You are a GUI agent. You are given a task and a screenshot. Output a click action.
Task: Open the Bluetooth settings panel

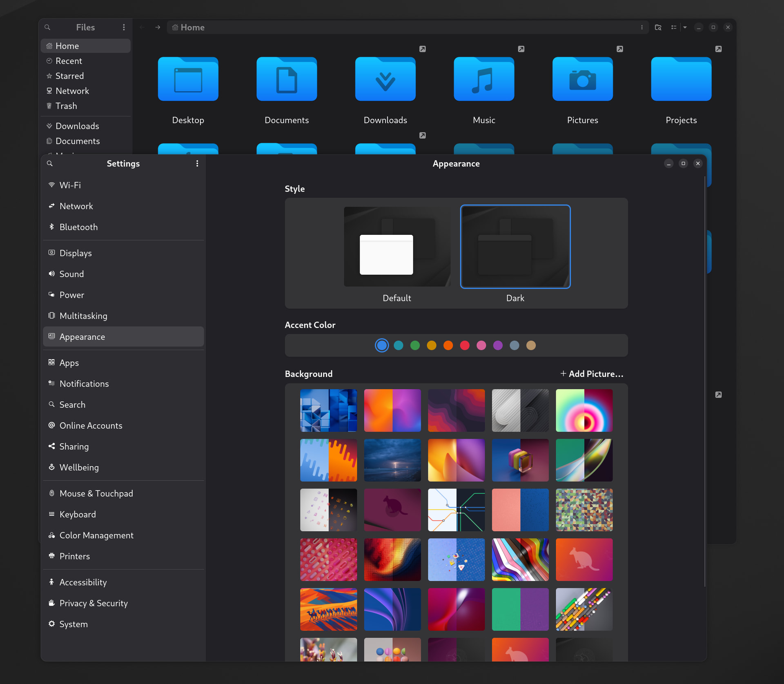pyautogui.click(x=78, y=227)
